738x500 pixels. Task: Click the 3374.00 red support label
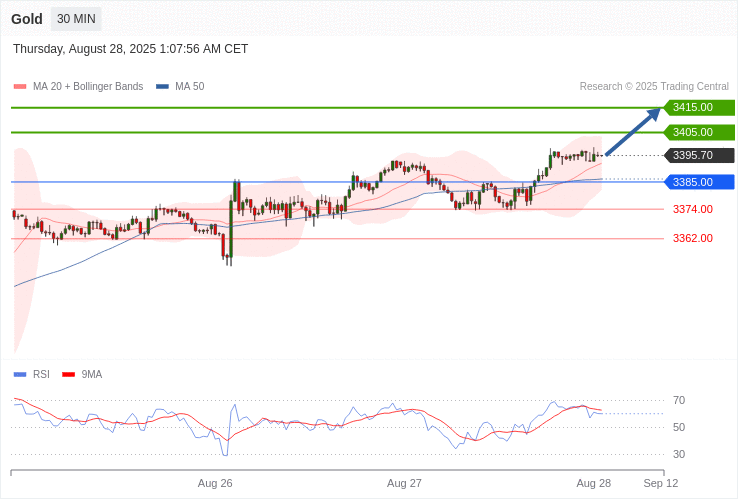692,209
